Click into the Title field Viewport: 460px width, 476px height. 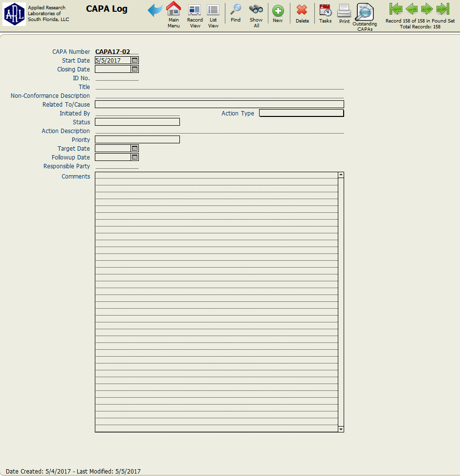click(x=219, y=87)
